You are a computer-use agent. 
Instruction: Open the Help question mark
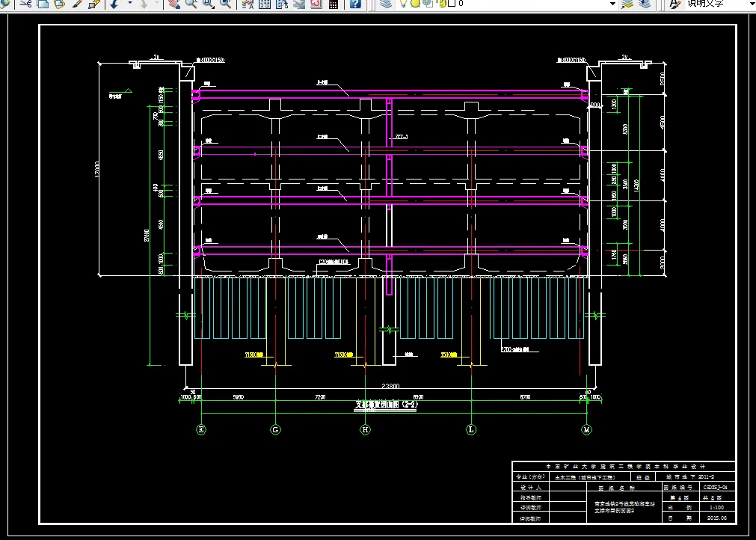tap(355, 4)
